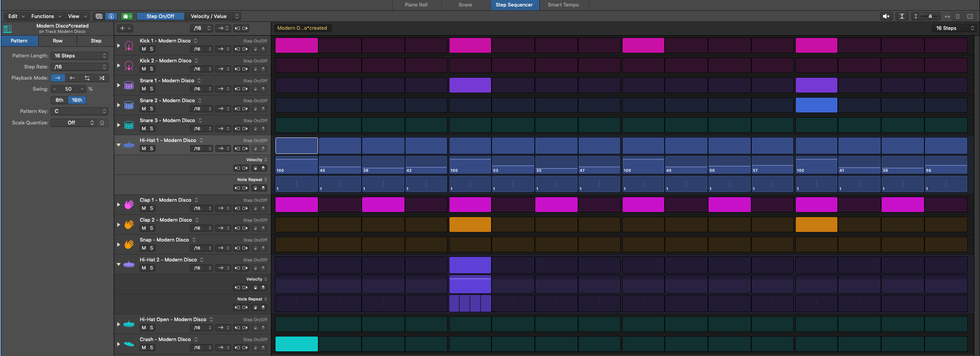Switch to the Score tab

coord(465,5)
